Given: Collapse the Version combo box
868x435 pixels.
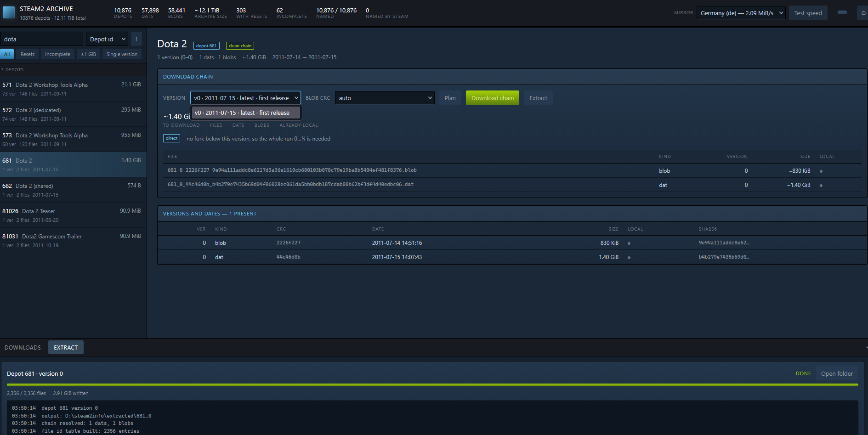Looking at the screenshot, I should pos(245,98).
